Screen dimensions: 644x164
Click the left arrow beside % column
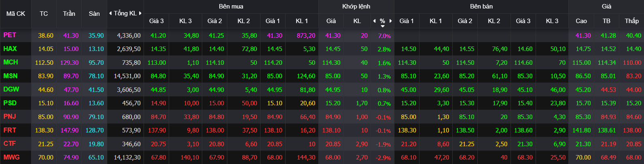click(x=374, y=21)
